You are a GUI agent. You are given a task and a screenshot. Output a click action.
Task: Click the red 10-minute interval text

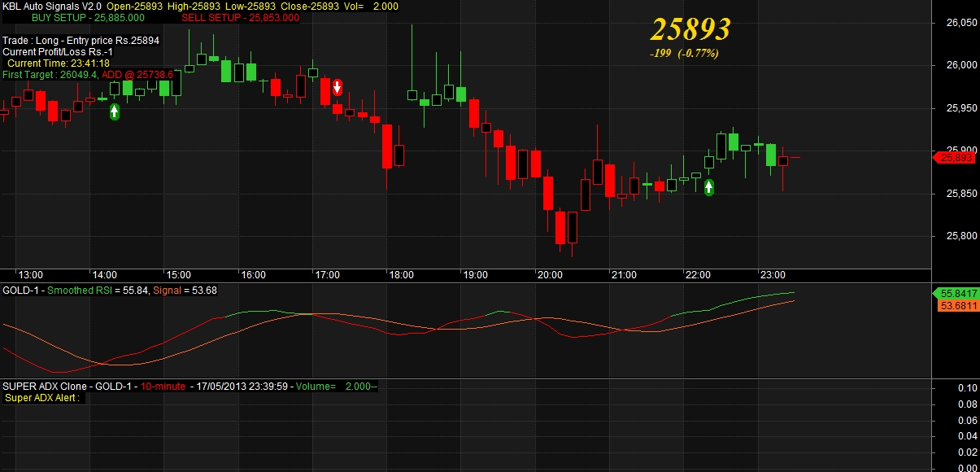click(x=163, y=387)
